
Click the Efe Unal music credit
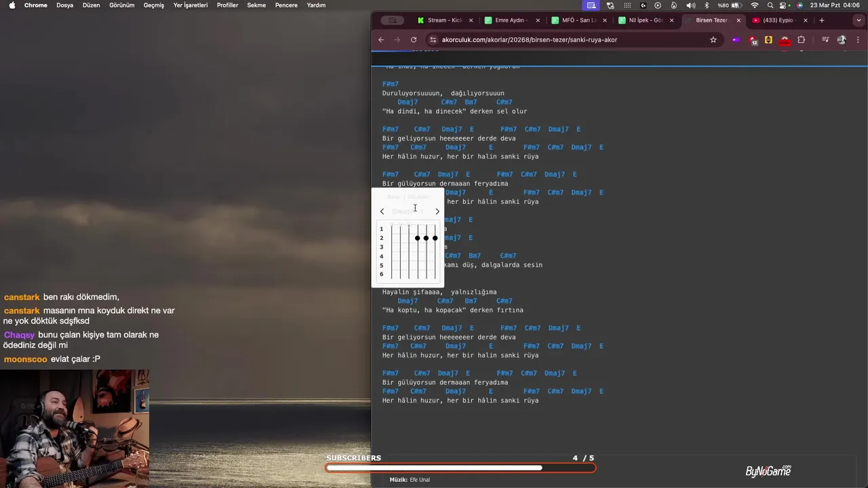click(x=420, y=480)
